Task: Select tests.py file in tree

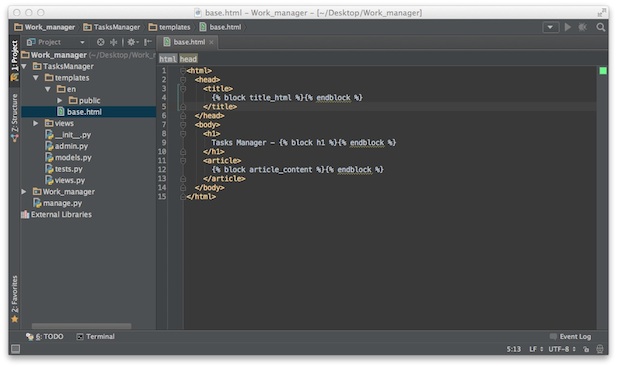Action: [64, 169]
